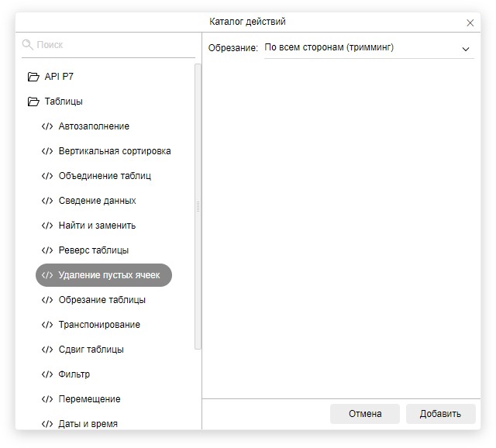496x448 pixels.
Task: Click the folder icon of Таблицы
Action: pos(33,102)
